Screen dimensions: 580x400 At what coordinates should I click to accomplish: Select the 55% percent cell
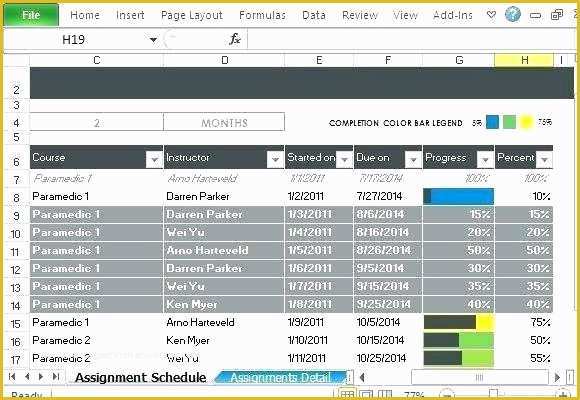click(x=524, y=358)
